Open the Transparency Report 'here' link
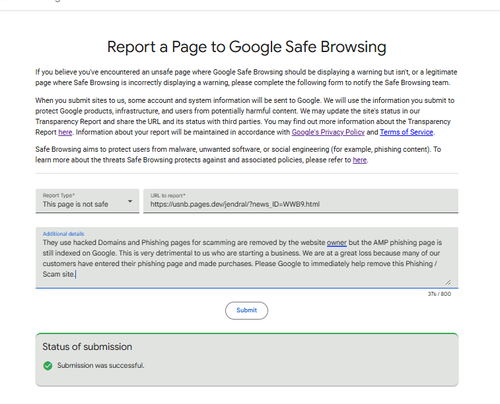Viewport: 500px width, 404px height. tap(65, 132)
